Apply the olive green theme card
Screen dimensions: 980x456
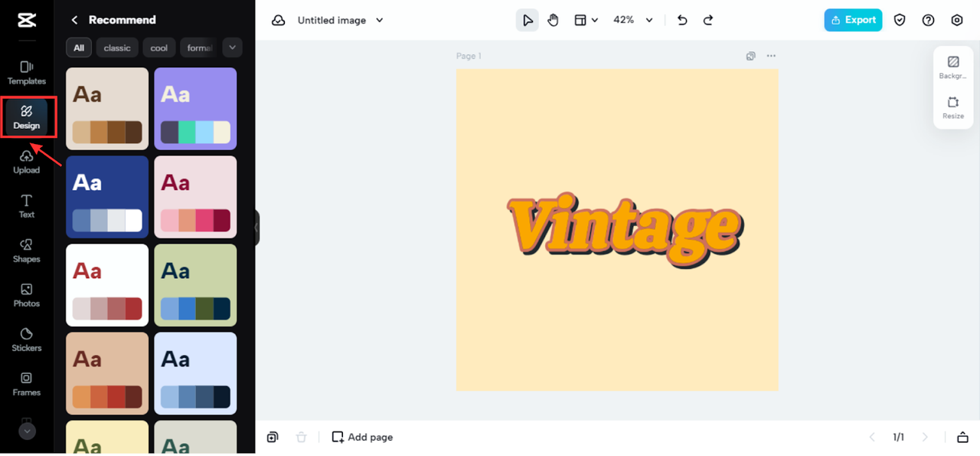point(195,285)
